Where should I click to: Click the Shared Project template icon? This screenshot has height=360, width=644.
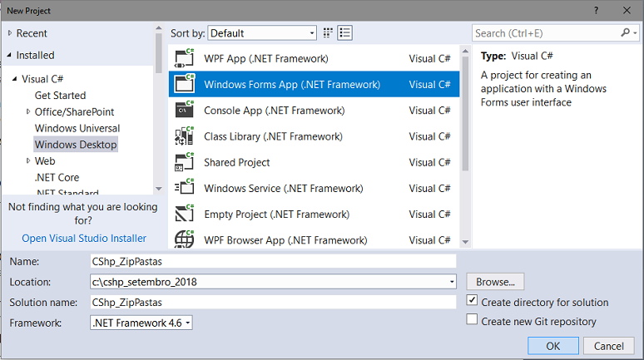(x=185, y=162)
